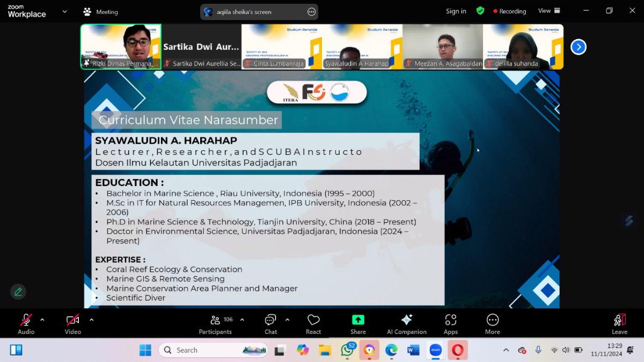This screenshot has height=362, width=644.
Task: Open the Participants panel
Action: pos(215,323)
